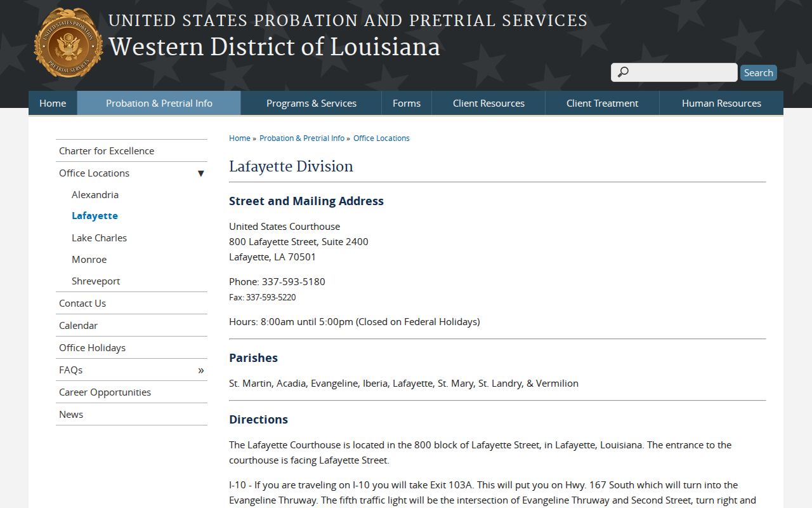Click the Directions heading

tap(258, 420)
